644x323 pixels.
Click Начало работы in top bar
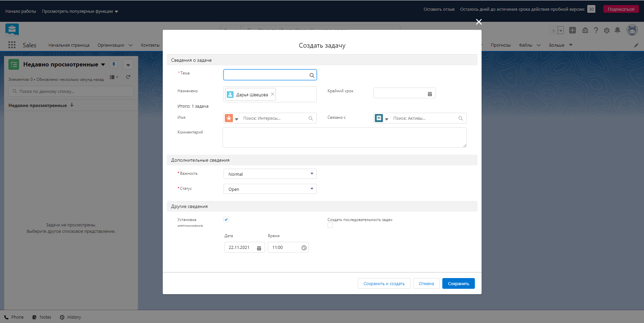[x=21, y=11]
